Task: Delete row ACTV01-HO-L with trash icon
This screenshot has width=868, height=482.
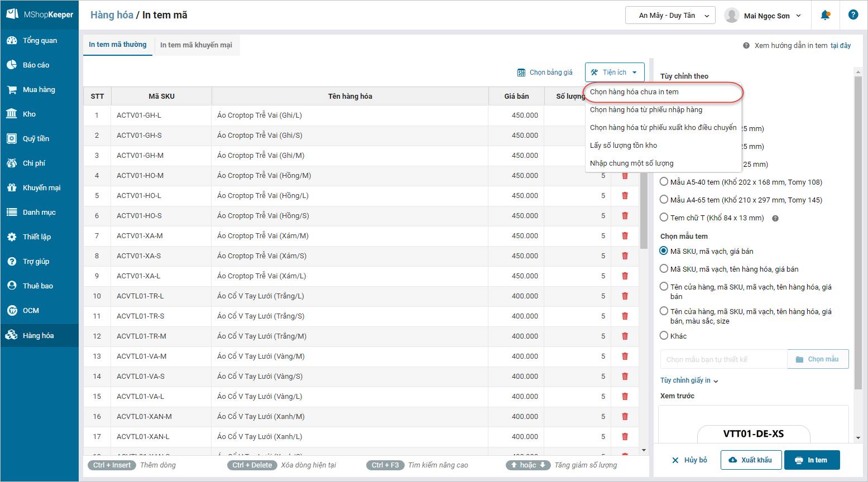Action: tap(625, 196)
